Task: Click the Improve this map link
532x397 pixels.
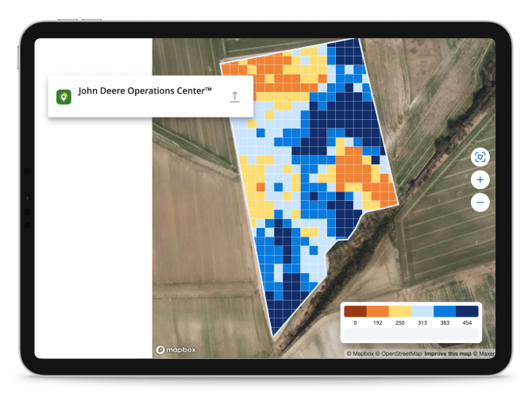Action: click(448, 353)
